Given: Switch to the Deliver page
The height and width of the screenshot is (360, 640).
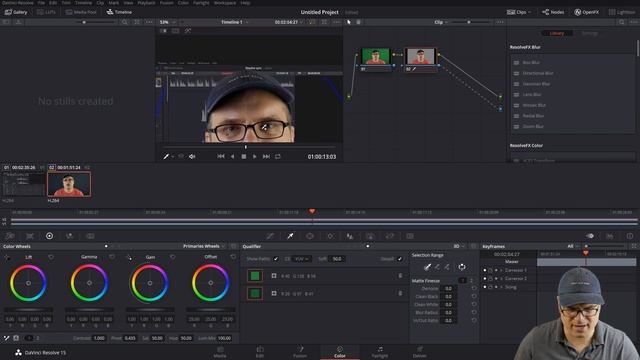Looking at the screenshot, I should pos(420,352).
